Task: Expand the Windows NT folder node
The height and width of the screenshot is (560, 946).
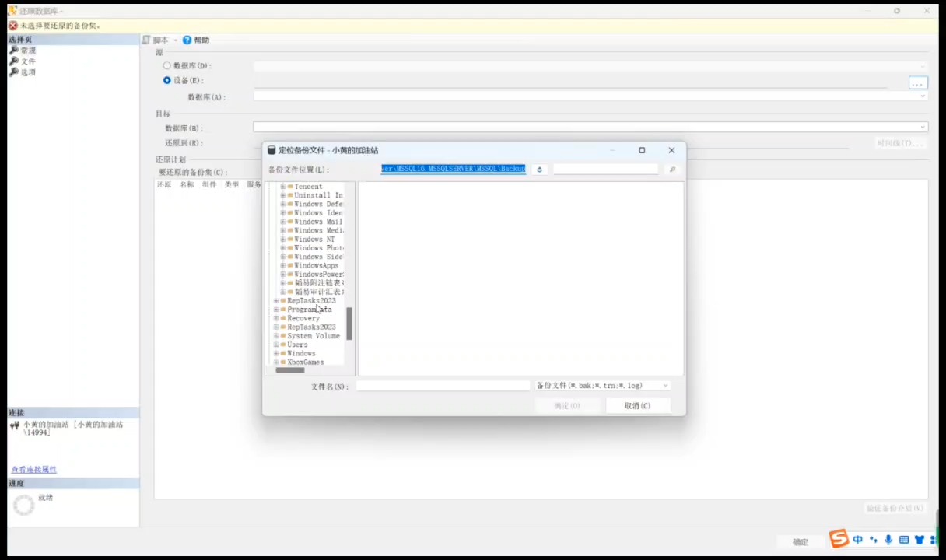Action: point(283,240)
